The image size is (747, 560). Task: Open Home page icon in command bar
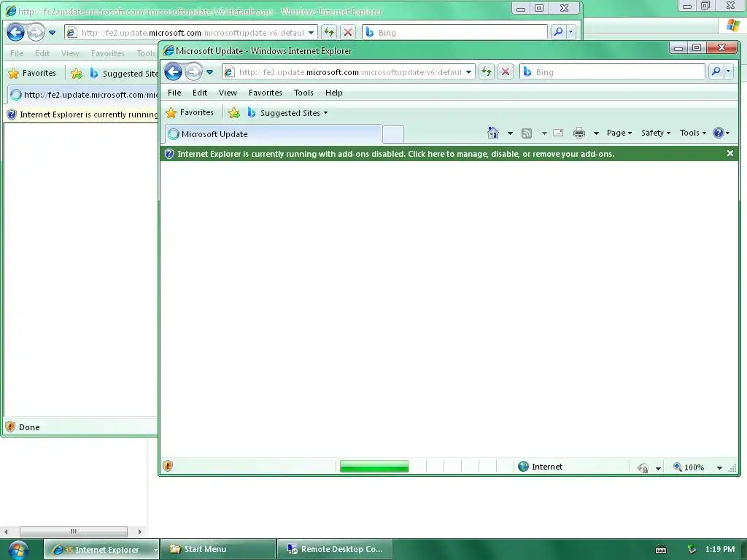493,133
